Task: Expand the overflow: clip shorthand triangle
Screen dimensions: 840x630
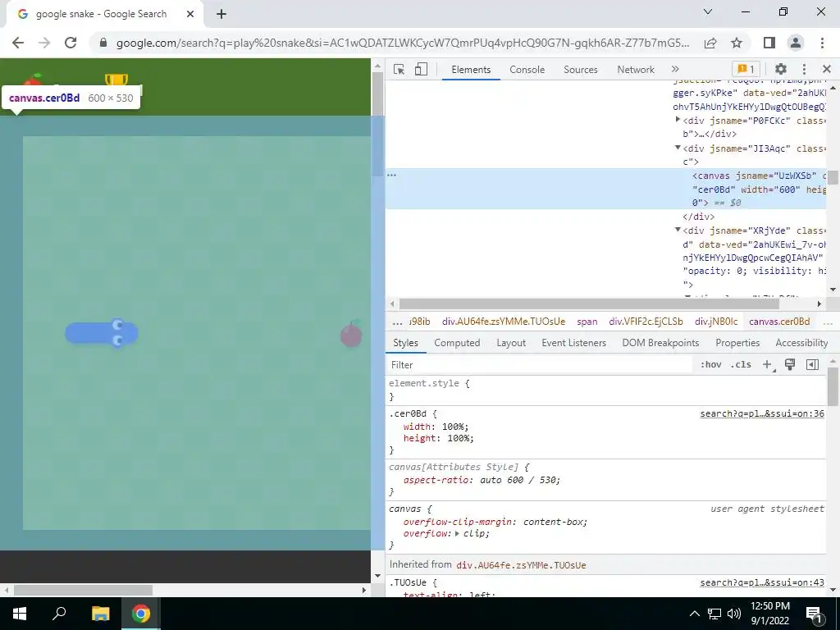Action: [x=457, y=533]
